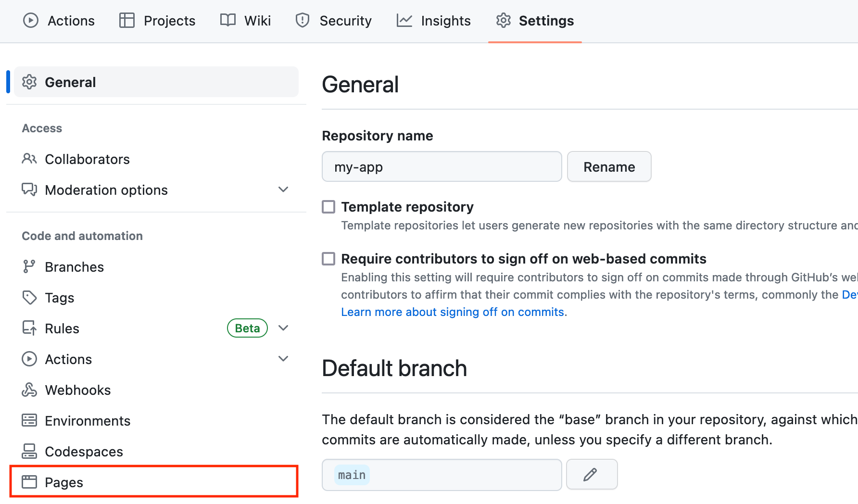Open the link about signing off on commits
Image resolution: width=858 pixels, height=504 pixels.
[453, 312]
